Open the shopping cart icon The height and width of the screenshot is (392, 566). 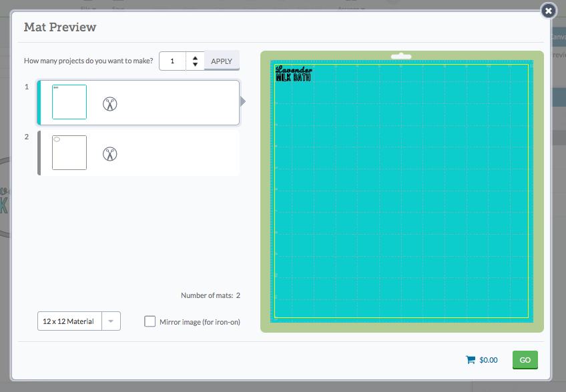[471, 359]
